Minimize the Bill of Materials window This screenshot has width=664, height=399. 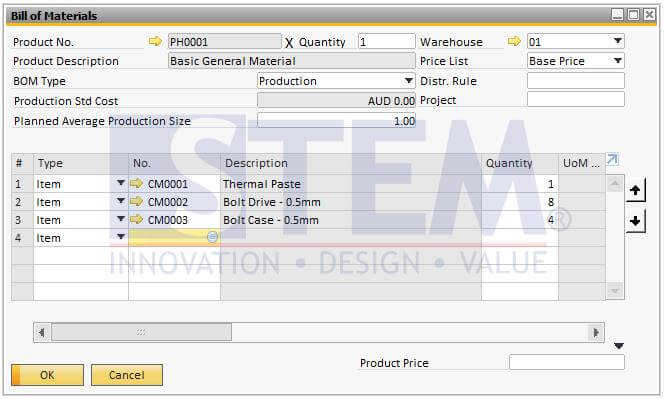pos(618,15)
